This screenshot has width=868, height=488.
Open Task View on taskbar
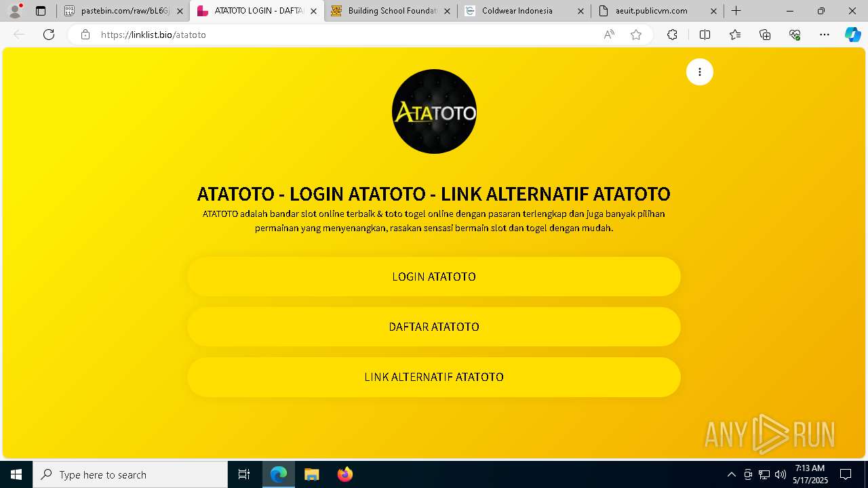pyautogui.click(x=244, y=474)
